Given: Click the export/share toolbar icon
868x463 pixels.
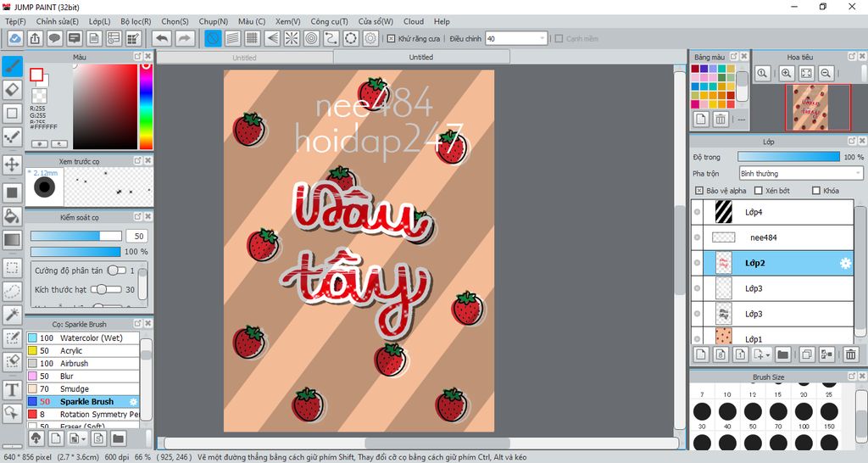Looking at the screenshot, I should click(x=35, y=38).
